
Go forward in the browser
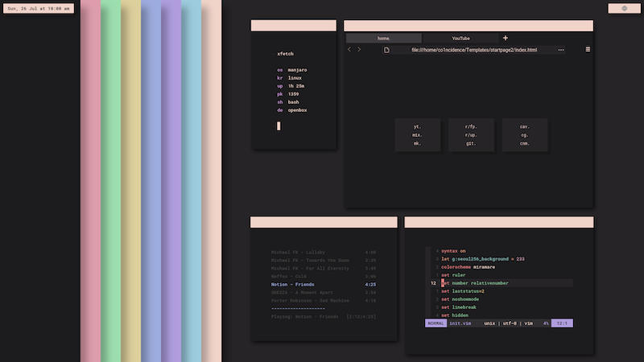359,50
